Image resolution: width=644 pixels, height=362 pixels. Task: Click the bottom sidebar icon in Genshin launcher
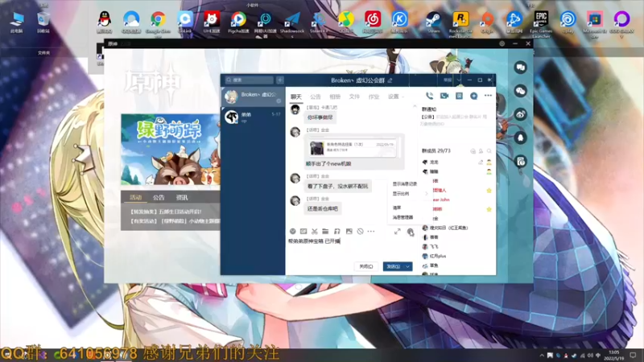click(520, 162)
